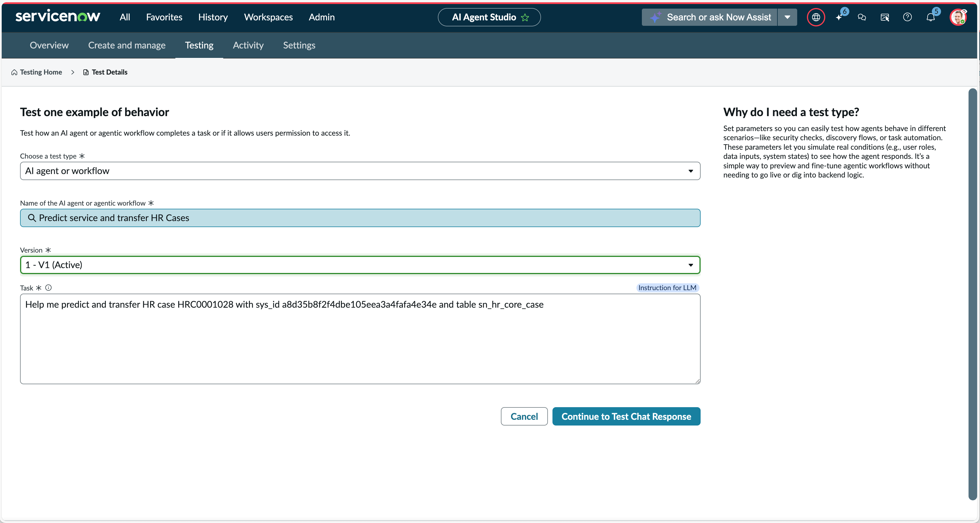Image resolution: width=980 pixels, height=523 pixels.
Task: Open the History menu
Action: click(213, 17)
